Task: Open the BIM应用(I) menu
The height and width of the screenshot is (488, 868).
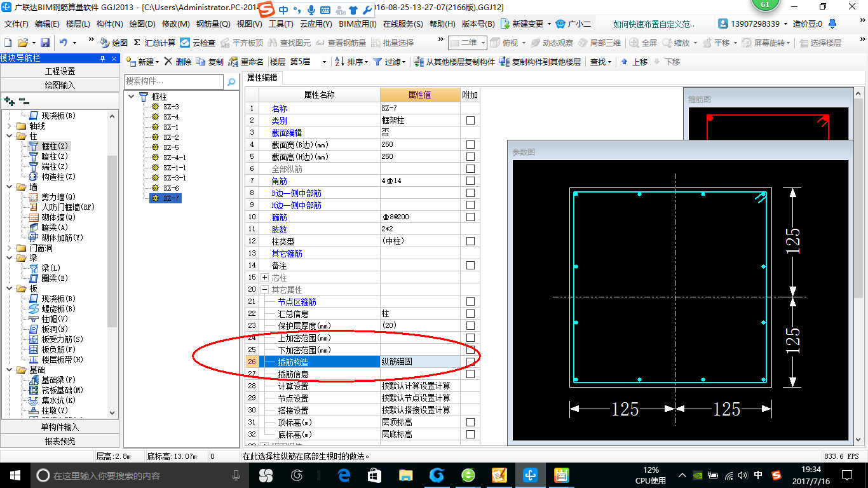Action: (358, 24)
